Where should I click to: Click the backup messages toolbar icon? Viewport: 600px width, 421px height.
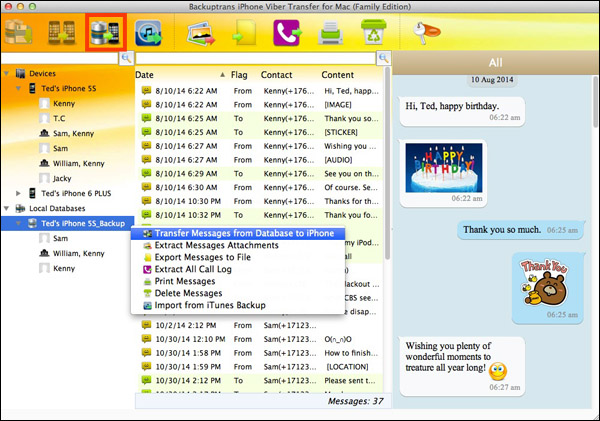[x=18, y=33]
